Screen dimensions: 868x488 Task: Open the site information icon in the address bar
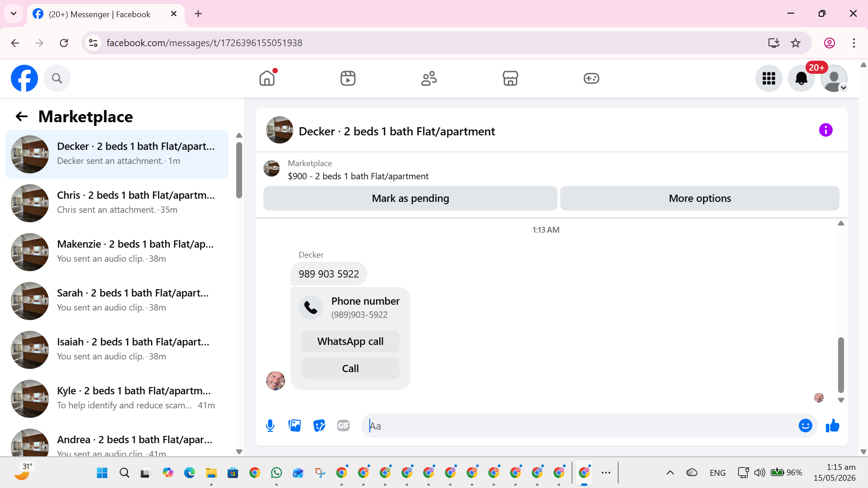tap(93, 43)
